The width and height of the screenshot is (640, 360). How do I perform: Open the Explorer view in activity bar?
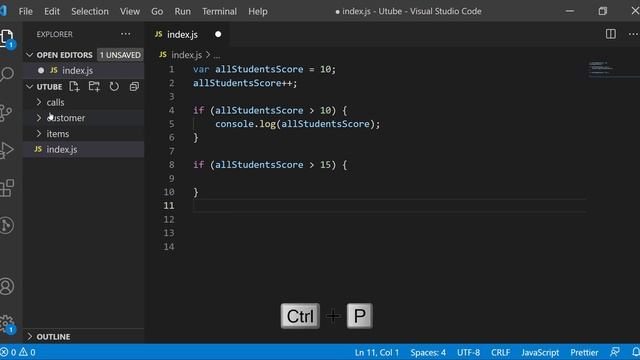point(7,38)
